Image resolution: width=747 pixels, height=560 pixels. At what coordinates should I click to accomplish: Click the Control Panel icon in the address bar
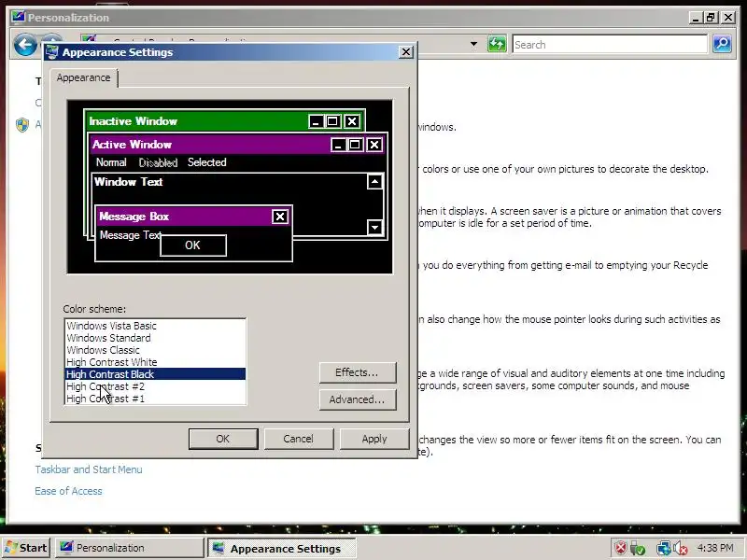tap(89, 39)
